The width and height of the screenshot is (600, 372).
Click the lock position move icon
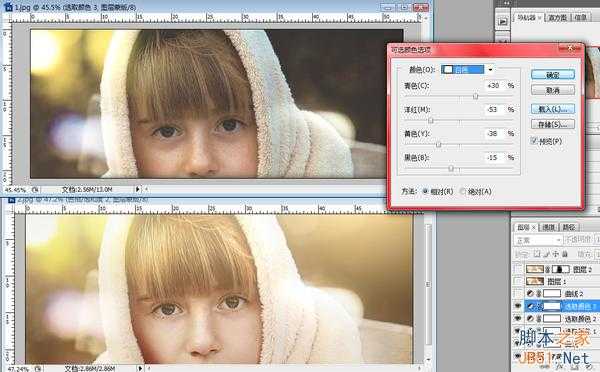coord(555,253)
